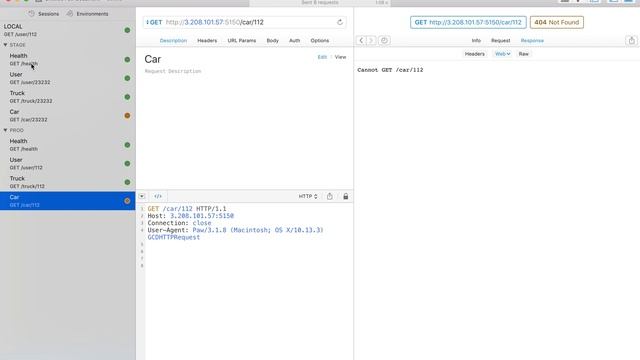Click 'Cannot GET /car/112' response text

pyautogui.click(x=390, y=70)
